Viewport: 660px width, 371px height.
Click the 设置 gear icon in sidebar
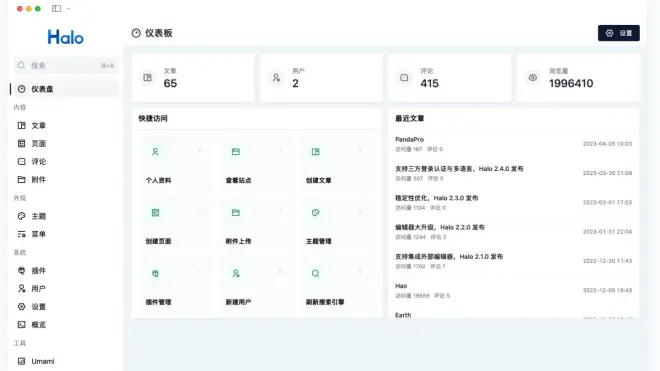pos(21,307)
